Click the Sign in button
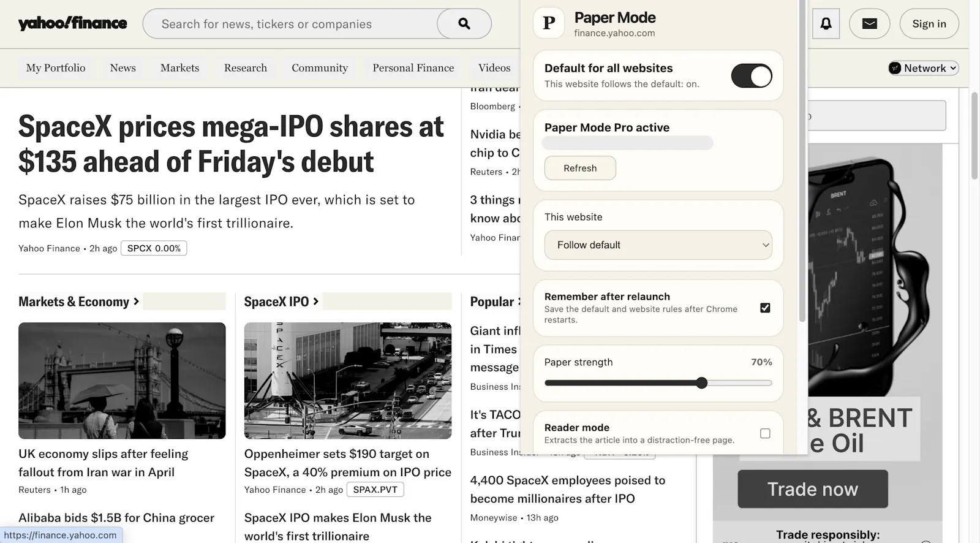 929,24
